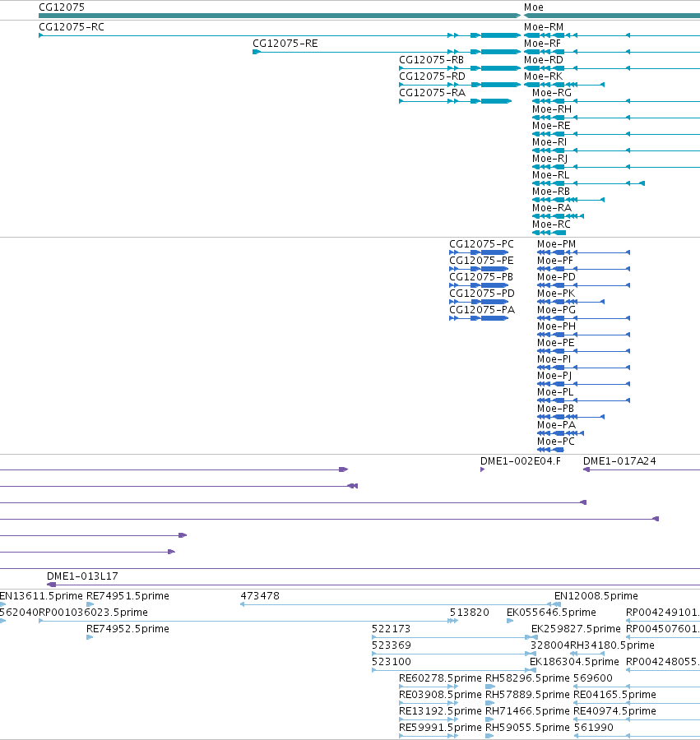
Task: Select the cDNA feature 513820
Action: (x=469, y=613)
